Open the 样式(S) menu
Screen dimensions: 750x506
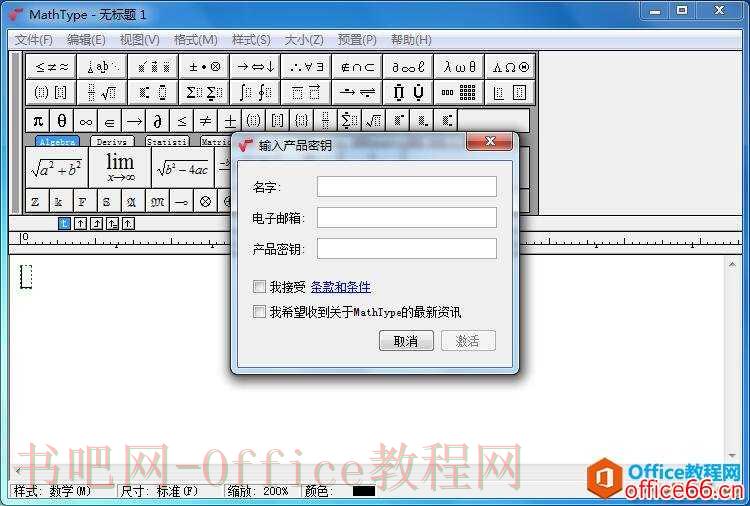click(251, 39)
